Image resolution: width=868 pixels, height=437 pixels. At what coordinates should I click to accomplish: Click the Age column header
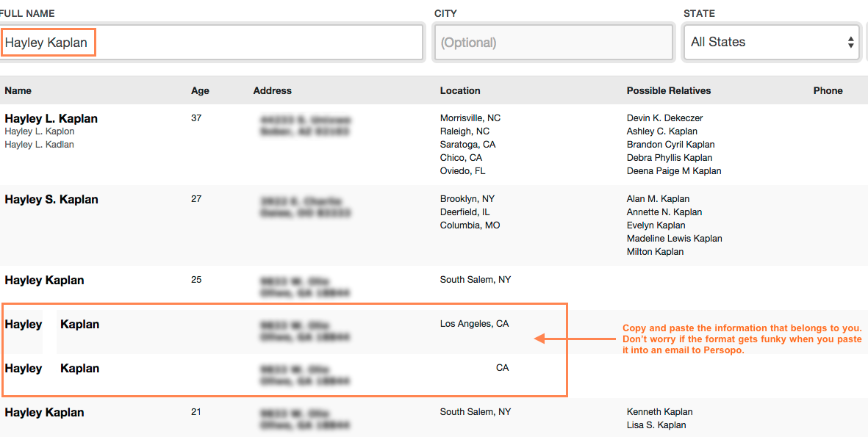[201, 91]
